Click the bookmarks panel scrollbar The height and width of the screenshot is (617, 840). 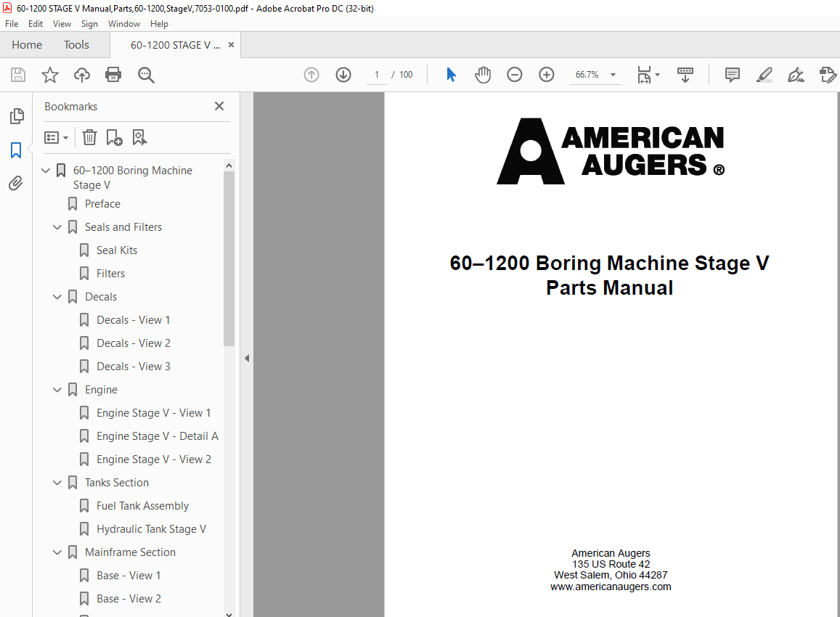click(x=229, y=258)
